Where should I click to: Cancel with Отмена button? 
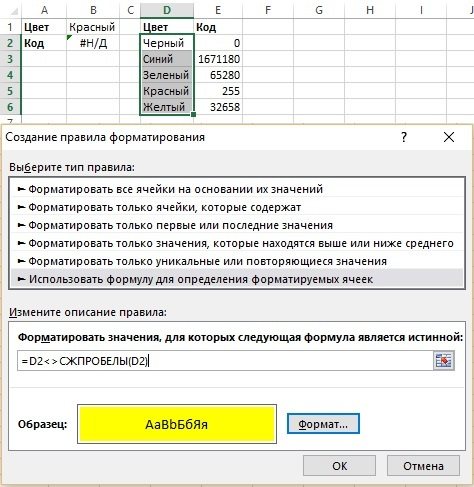pos(423,466)
